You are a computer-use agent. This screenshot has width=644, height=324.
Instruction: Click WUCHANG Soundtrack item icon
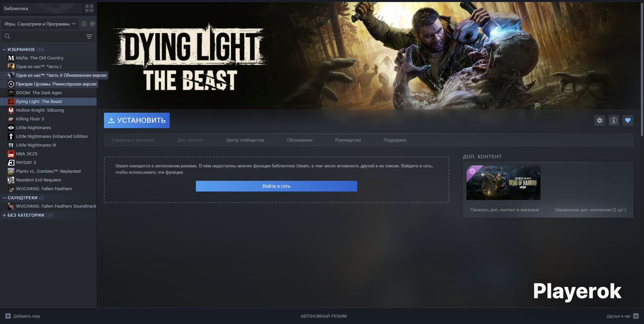[11, 206]
